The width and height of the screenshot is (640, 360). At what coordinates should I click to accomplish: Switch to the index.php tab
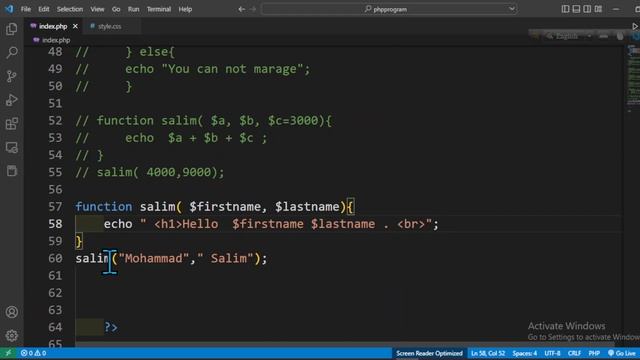(x=53, y=26)
